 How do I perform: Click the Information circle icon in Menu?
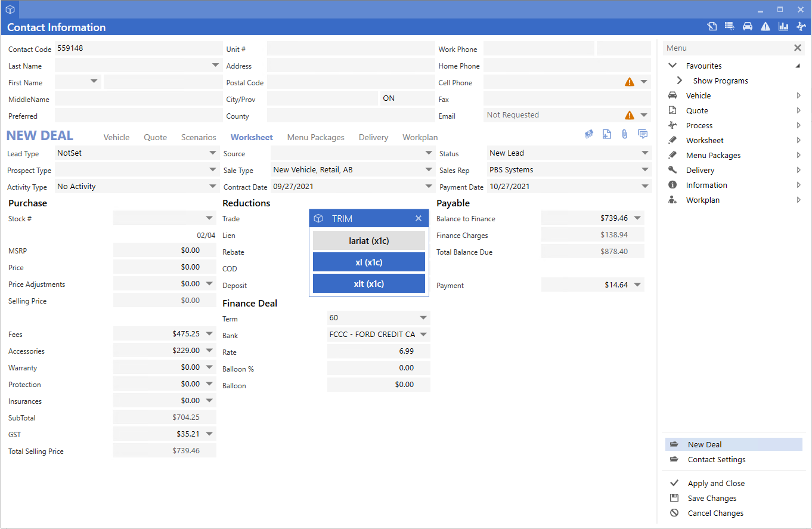673,185
